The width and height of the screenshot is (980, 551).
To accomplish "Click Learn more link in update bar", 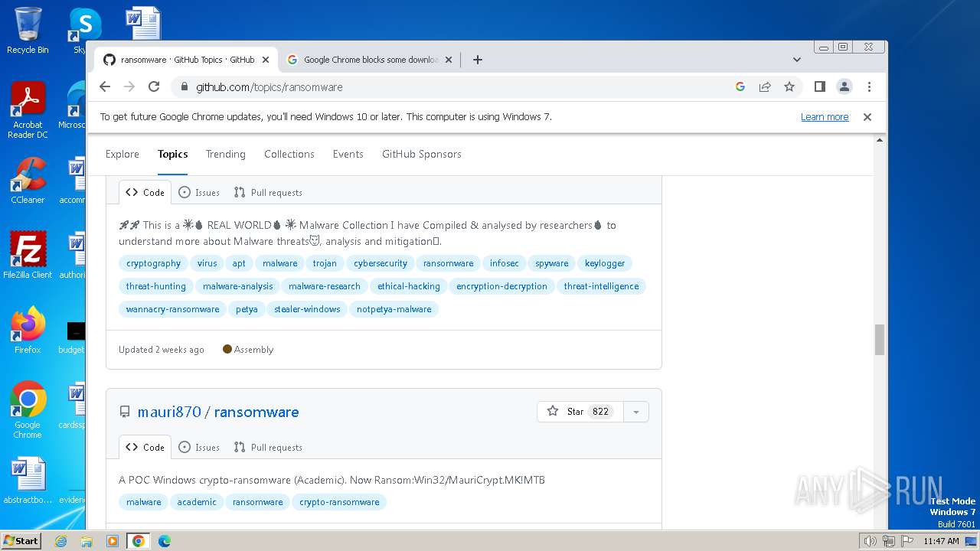I will tap(825, 117).
